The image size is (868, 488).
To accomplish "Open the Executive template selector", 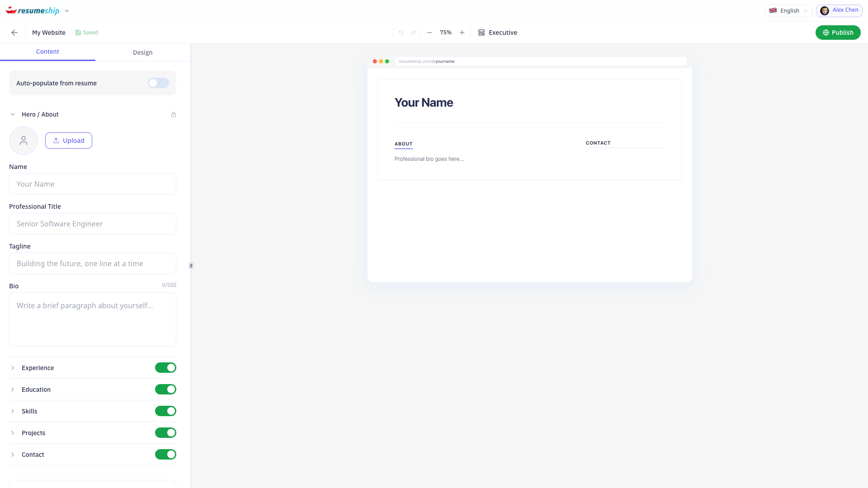I will [x=498, y=33].
